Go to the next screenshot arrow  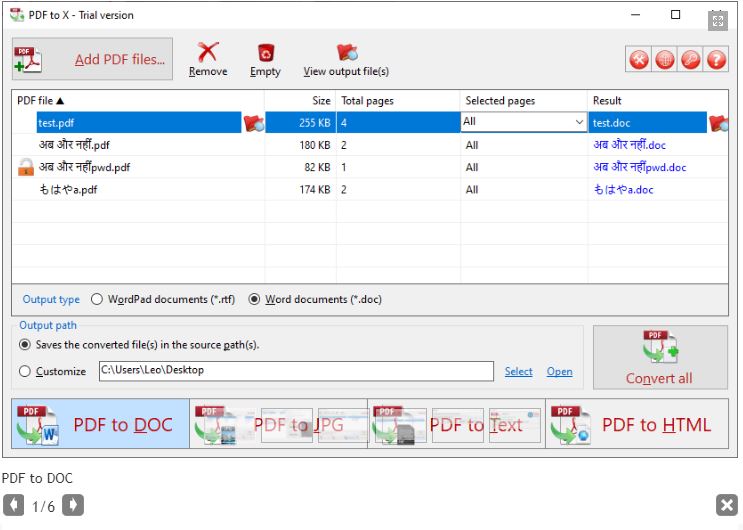73,505
